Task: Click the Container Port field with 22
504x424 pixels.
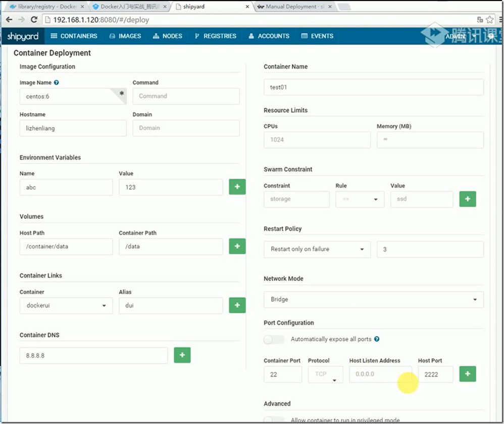Action: (283, 374)
